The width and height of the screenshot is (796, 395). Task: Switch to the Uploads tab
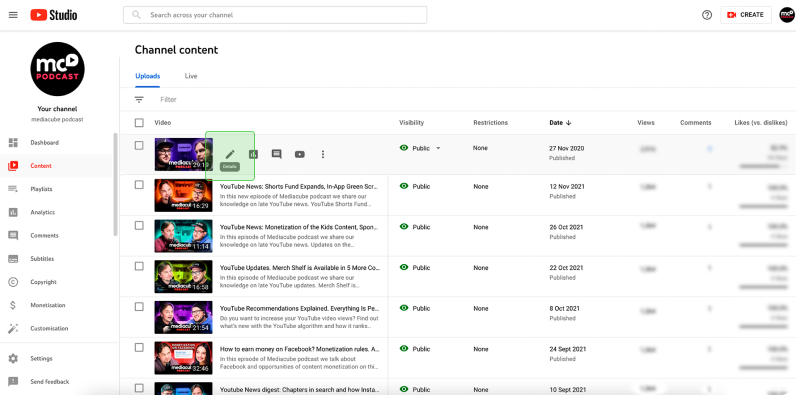tap(148, 76)
